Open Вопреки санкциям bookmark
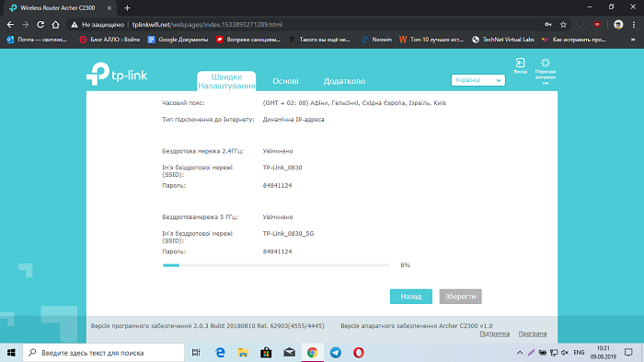 click(248, 40)
